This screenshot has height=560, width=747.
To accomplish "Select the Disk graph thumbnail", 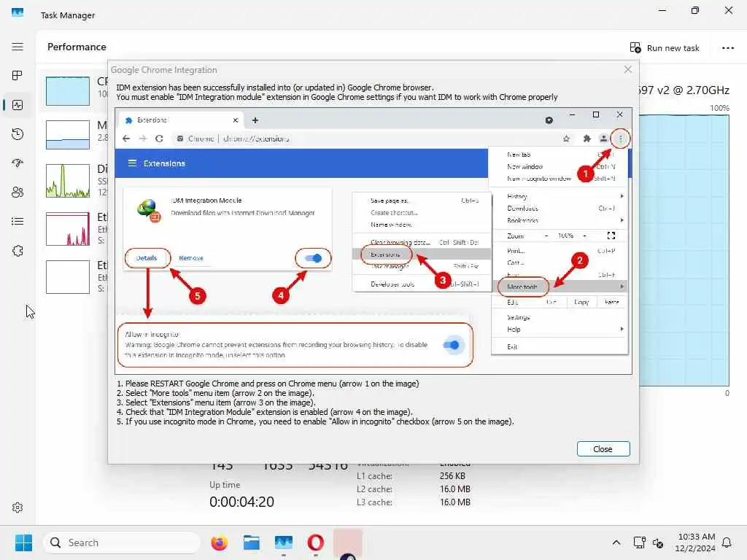I will coord(68,181).
